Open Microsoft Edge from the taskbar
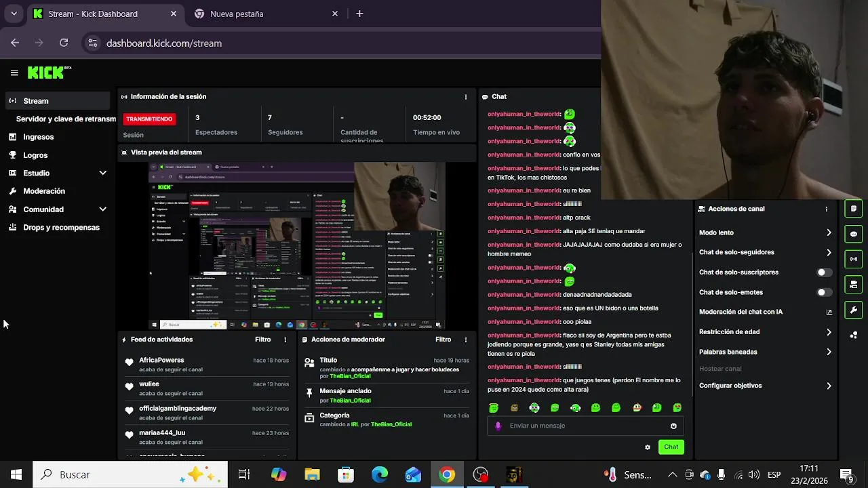 (x=379, y=474)
